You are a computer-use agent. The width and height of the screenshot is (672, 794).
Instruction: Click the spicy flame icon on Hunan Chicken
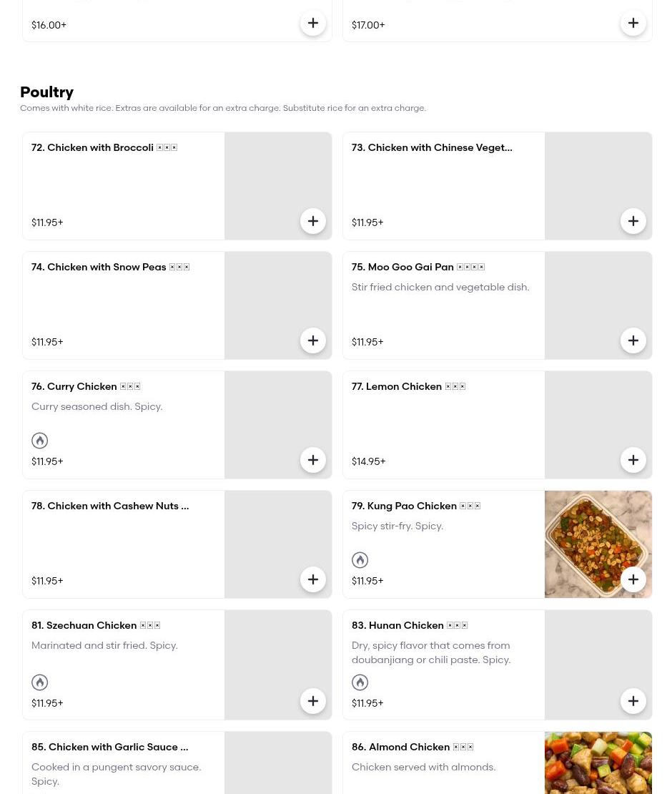[360, 682]
